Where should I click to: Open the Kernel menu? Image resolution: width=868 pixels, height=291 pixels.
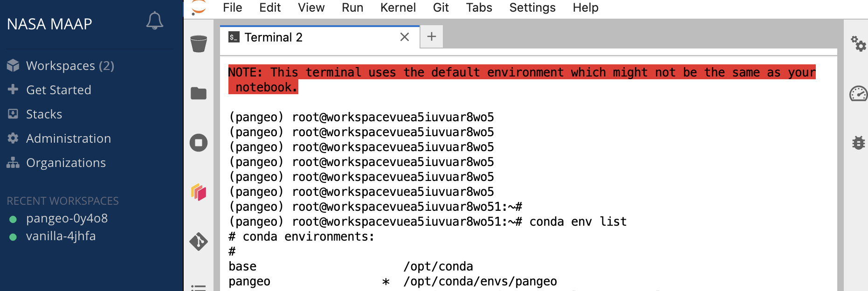pyautogui.click(x=398, y=7)
